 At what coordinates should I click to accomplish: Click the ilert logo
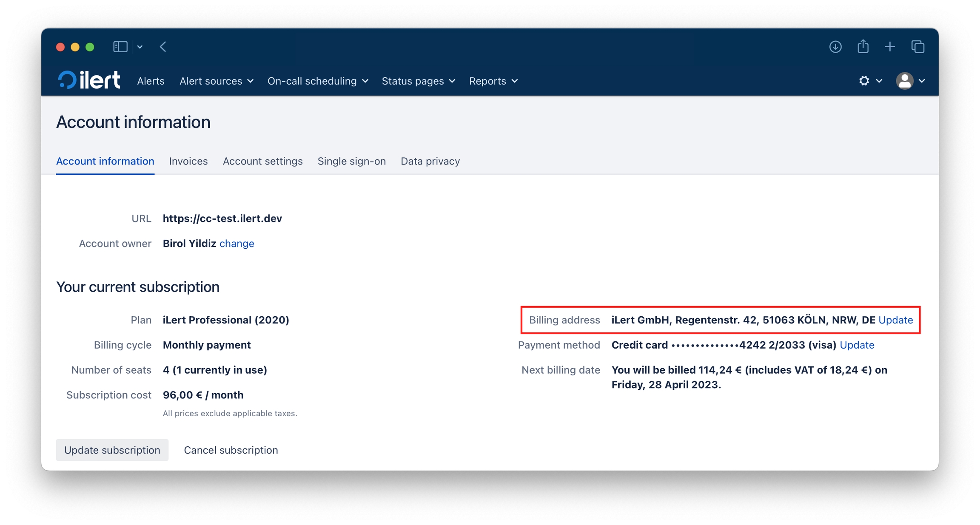point(89,80)
